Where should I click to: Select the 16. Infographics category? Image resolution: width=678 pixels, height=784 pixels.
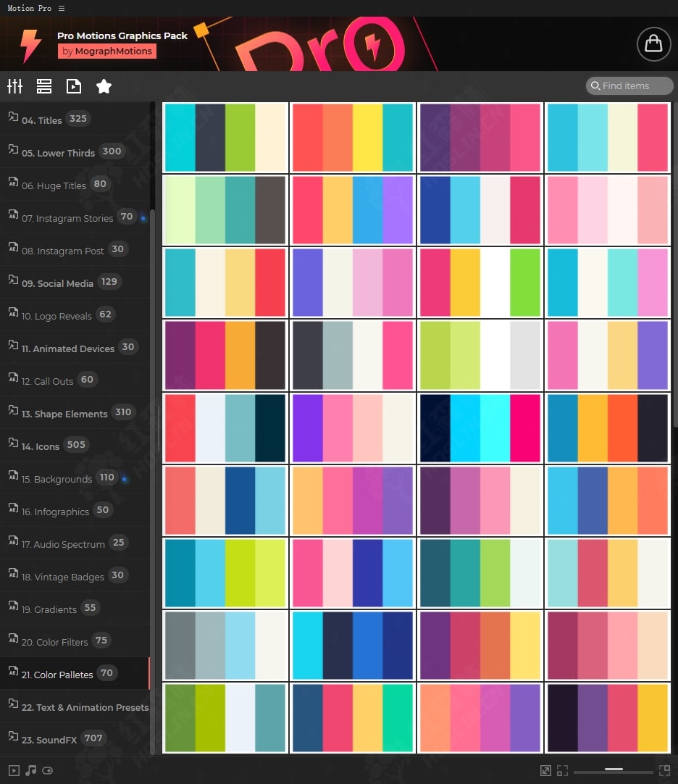click(x=75, y=511)
